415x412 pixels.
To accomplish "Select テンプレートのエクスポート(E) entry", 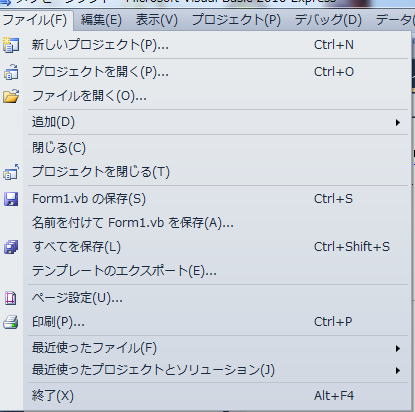I will [124, 271].
